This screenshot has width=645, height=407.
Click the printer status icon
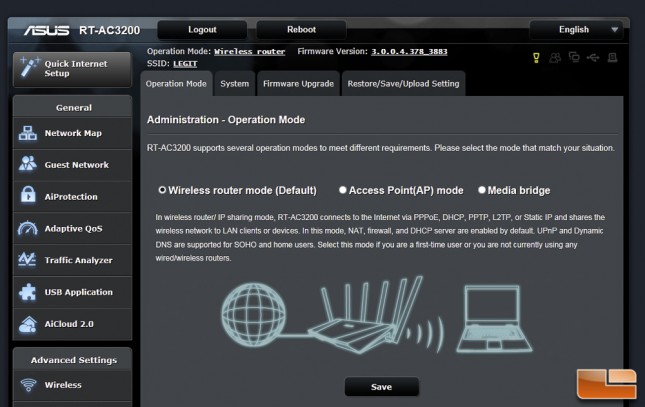point(612,58)
